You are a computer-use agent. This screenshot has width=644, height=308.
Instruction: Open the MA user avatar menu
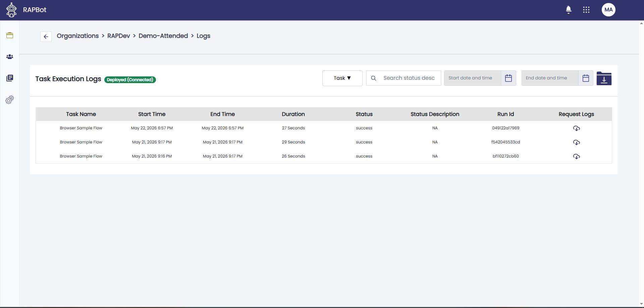[608, 10]
